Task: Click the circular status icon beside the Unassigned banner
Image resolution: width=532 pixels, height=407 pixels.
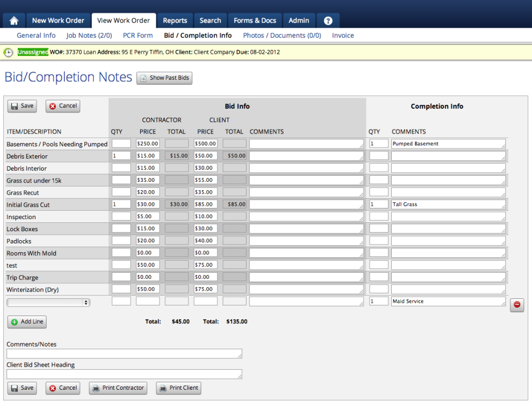Action: click(8, 52)
